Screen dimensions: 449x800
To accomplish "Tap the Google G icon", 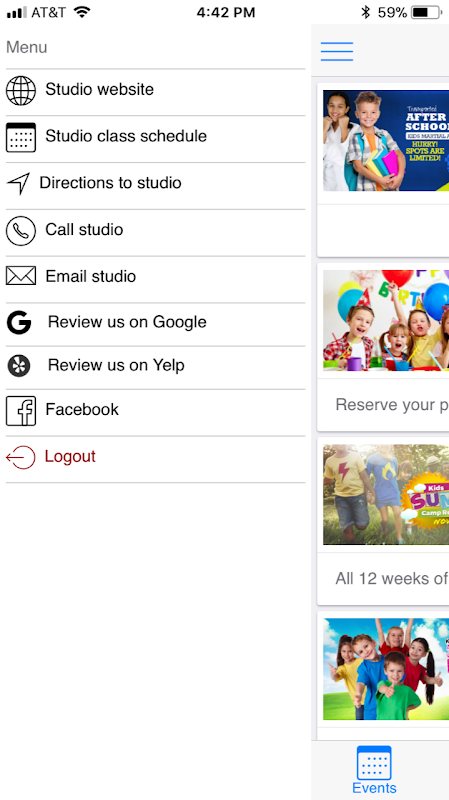I will tap(19, 323).
